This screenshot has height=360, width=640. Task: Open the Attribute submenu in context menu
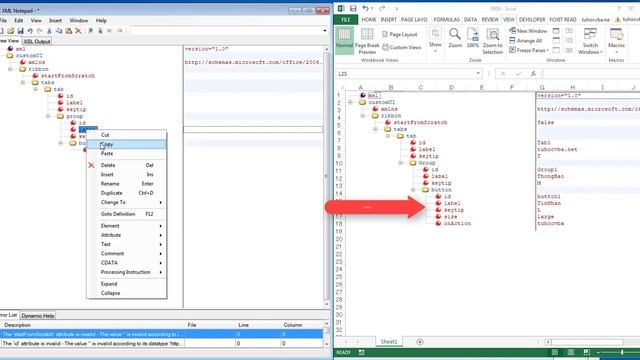coord(127,235)
